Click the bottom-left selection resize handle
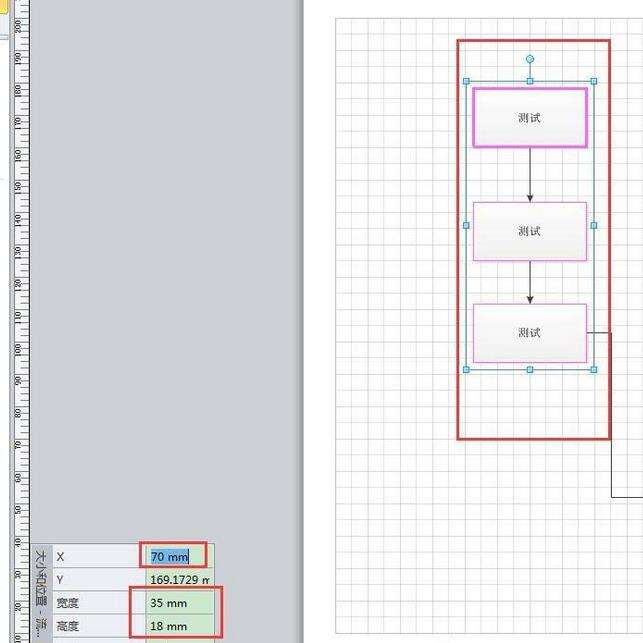Viewport: 643px width, 643px height. click(x=466, y=369)
